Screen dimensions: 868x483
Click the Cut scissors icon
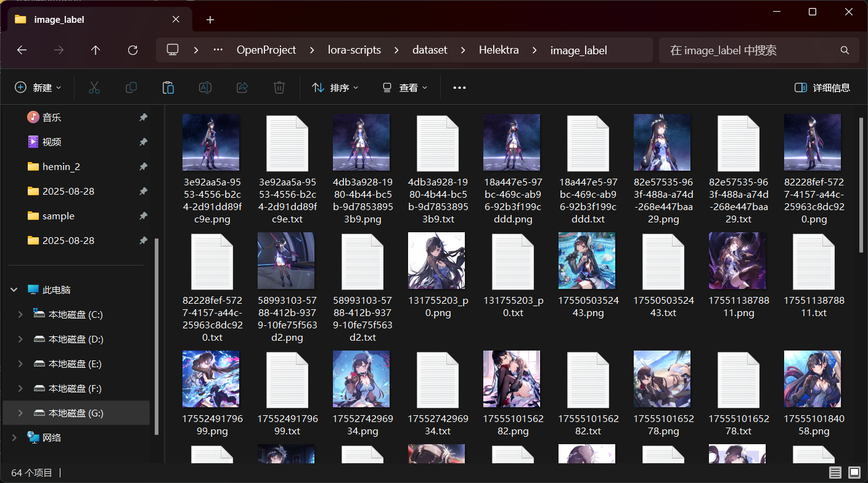point(94,87)
